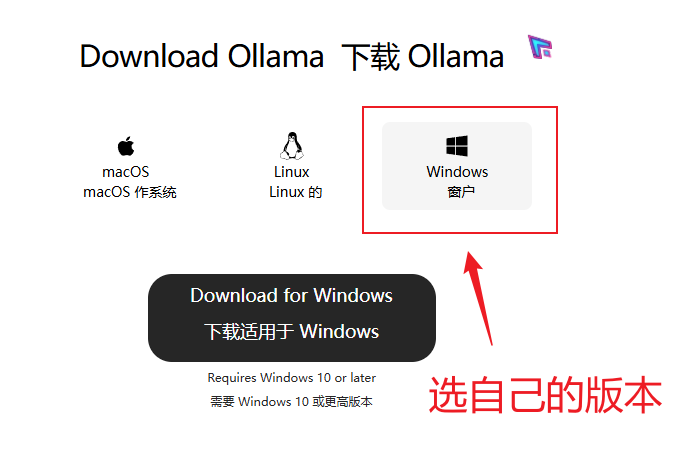The image size is (683, 454).
Task: Select the Linux text label
Action: tap(291, 172)
